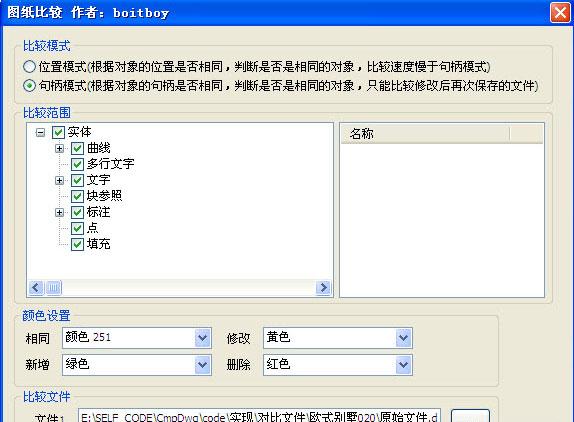Click the 红色 value text
The height and width of the screenshot is (422, 574).
coord(278,364)
